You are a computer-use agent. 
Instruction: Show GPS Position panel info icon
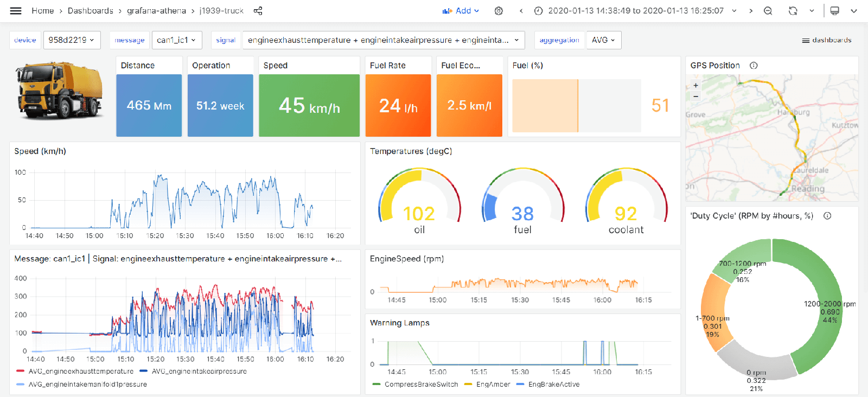pos(754,66)
